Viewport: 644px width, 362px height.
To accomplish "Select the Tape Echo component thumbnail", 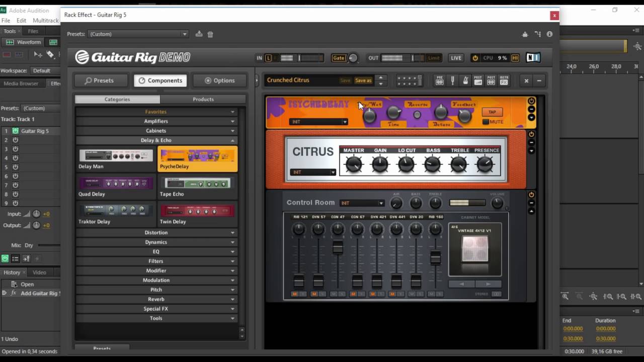I will [x=197, y=187].
